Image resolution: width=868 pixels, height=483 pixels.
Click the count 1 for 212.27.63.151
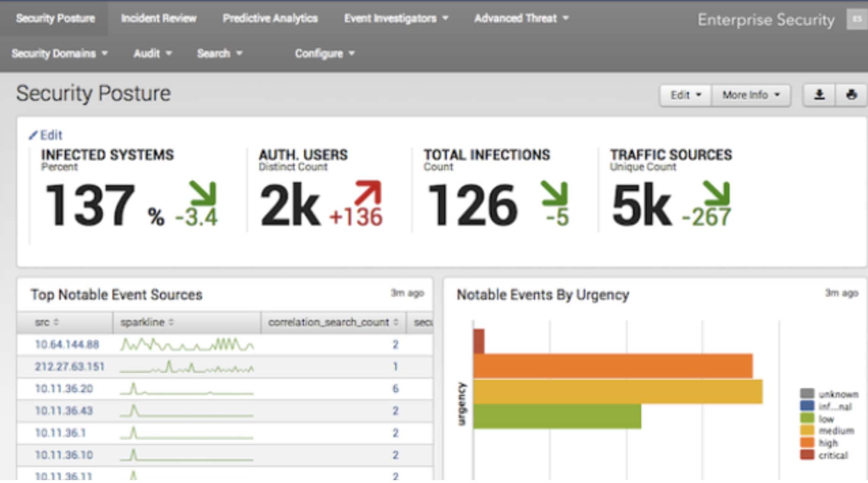[x=396, y=367]
